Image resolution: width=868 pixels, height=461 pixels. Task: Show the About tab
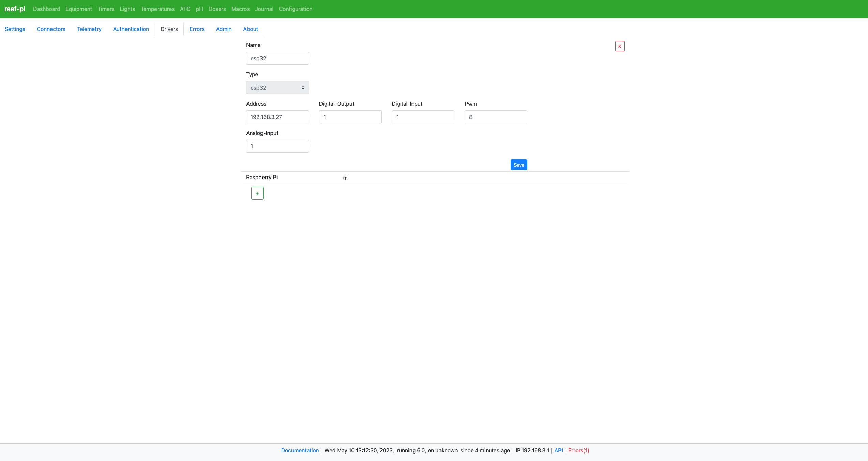pos(251,29)
